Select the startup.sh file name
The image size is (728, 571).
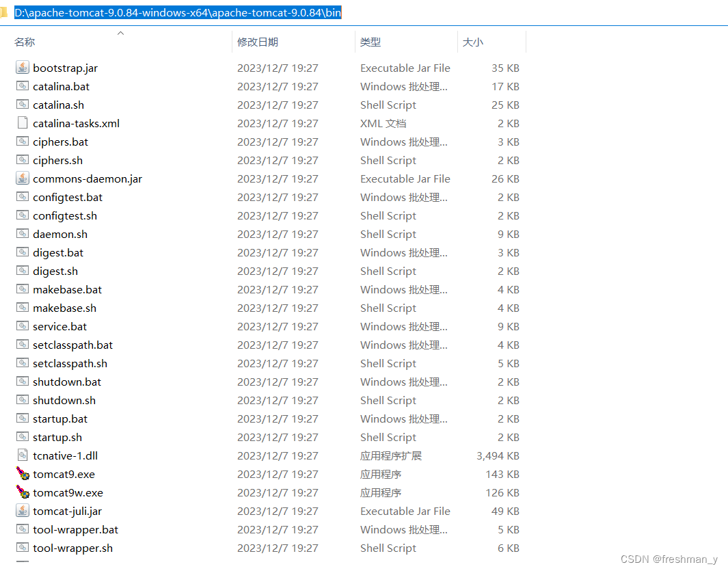pos(57,438)
